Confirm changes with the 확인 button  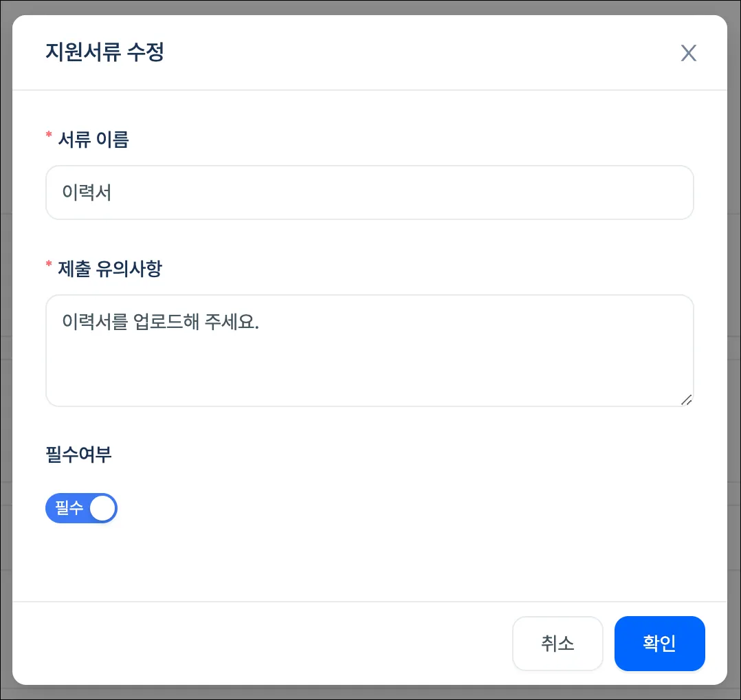click(x=659, y=644)
